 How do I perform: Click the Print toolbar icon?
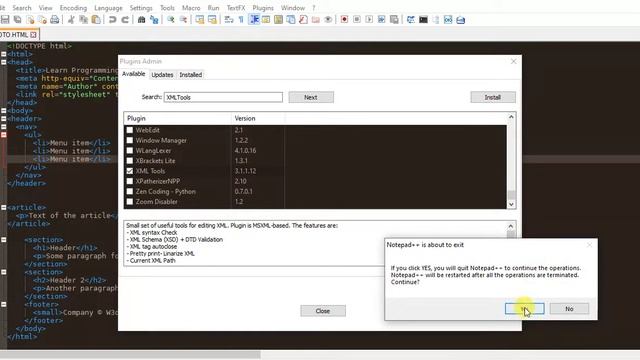pos(55,20)
